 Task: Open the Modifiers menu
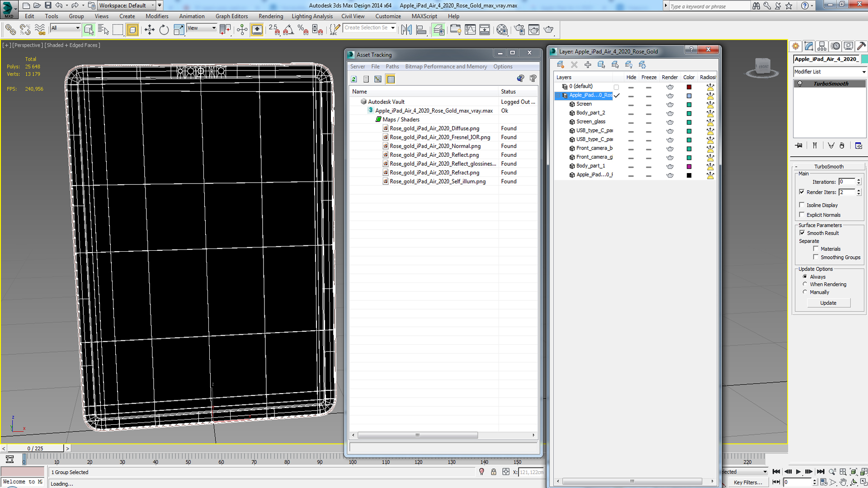(x=157, y=16)
